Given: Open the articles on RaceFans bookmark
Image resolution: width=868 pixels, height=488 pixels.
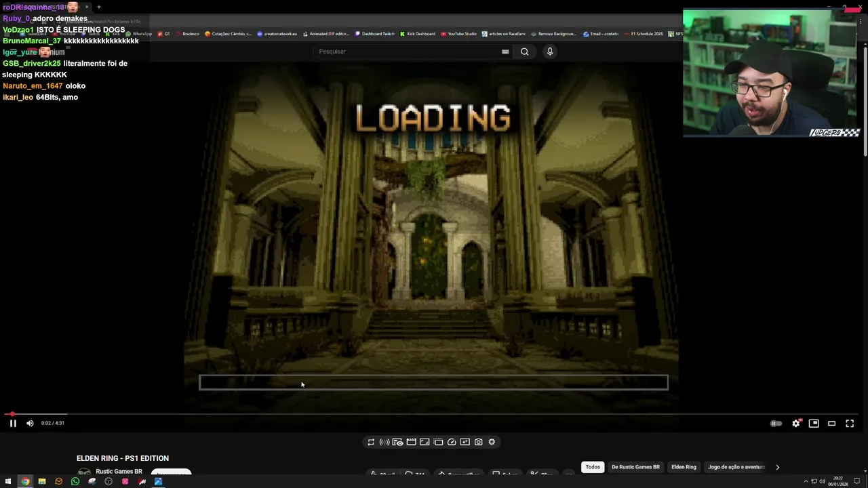Looking at the screenshot, I should pyautogui.click(x=504, y=34).
